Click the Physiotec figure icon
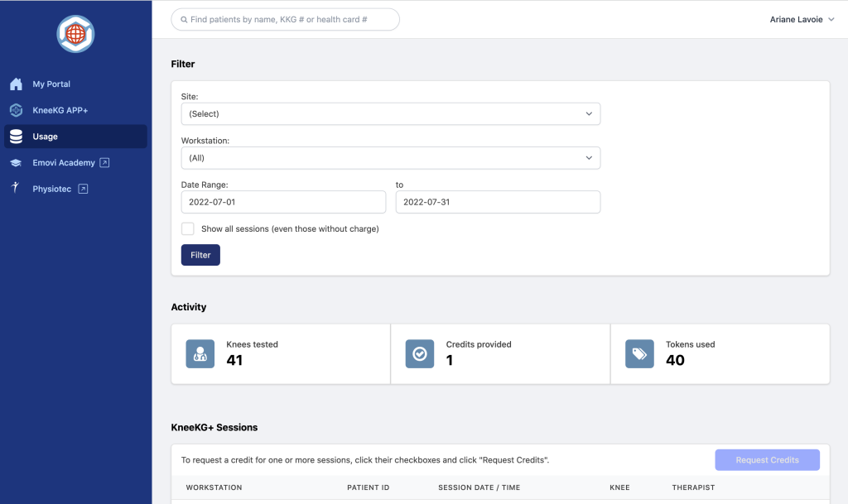Image resolution: width=848 pixels, height=504 pixels. [15, 188]
